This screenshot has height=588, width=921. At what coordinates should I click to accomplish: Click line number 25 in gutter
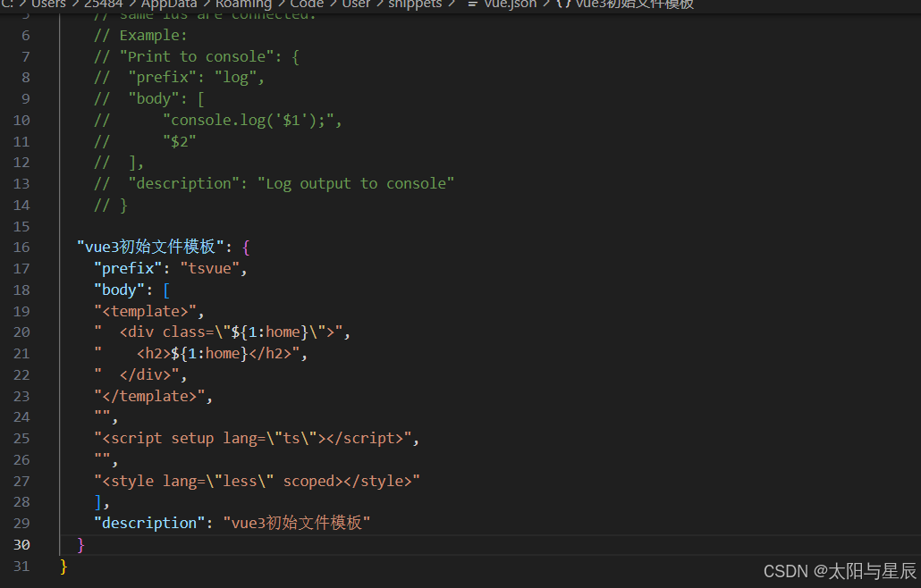pyautogui.click(x=21, y=439)
